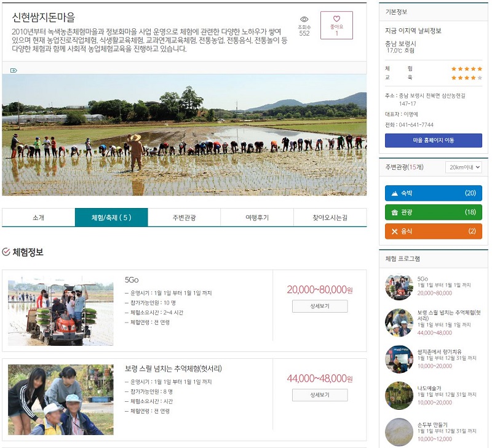Click the 마을 홈페이지 이동 button
This screenshot has height=448, width=492.
coord(434,140)
